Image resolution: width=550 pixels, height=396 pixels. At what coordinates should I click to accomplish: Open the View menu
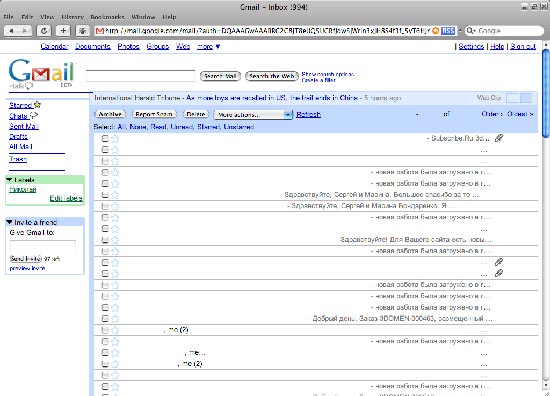(47, 17)
